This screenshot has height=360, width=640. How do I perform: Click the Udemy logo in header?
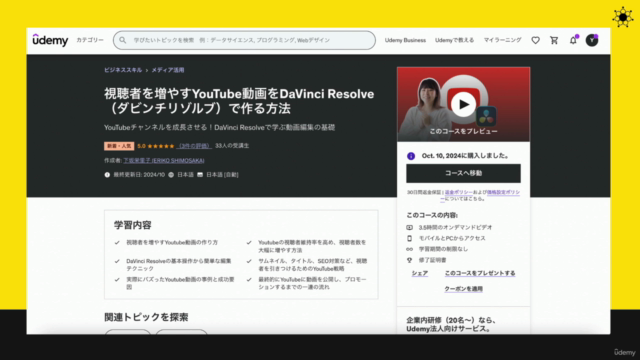point(50,40)
